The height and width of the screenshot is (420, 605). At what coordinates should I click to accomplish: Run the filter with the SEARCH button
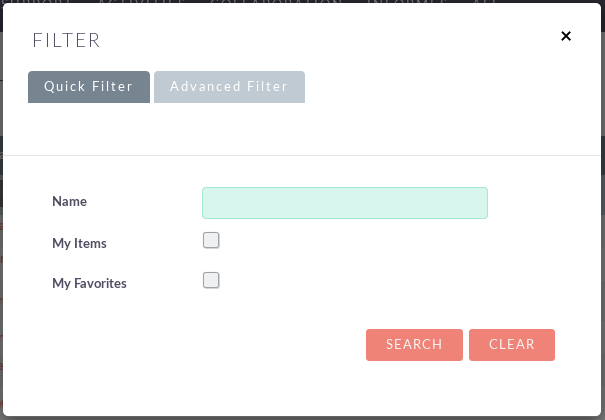tap(414, 345)
